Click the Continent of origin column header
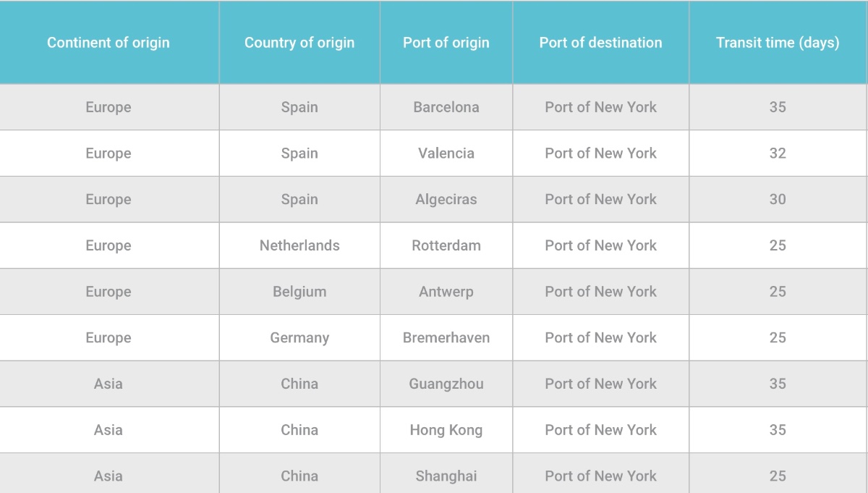This screenshot has width=868, height=493. [x=109, y=43]
